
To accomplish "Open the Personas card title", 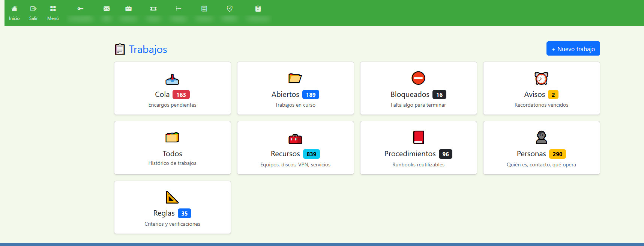I will click(531, 154).
